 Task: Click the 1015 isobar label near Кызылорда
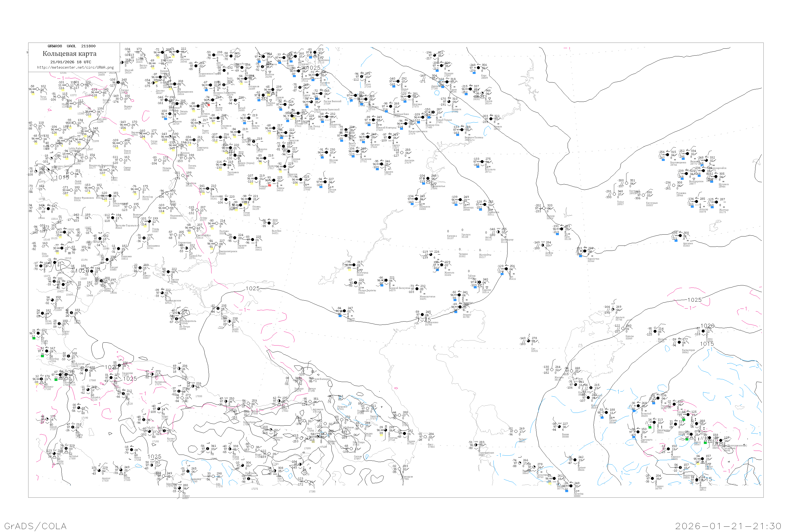[x=707, y=344]
